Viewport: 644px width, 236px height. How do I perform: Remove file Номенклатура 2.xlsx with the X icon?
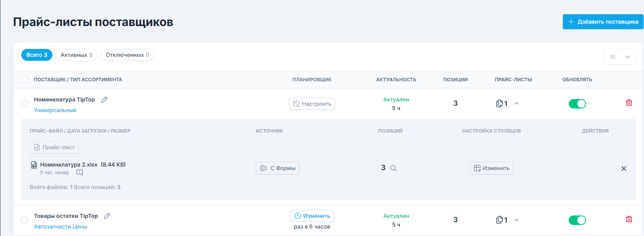pos(624,169)
